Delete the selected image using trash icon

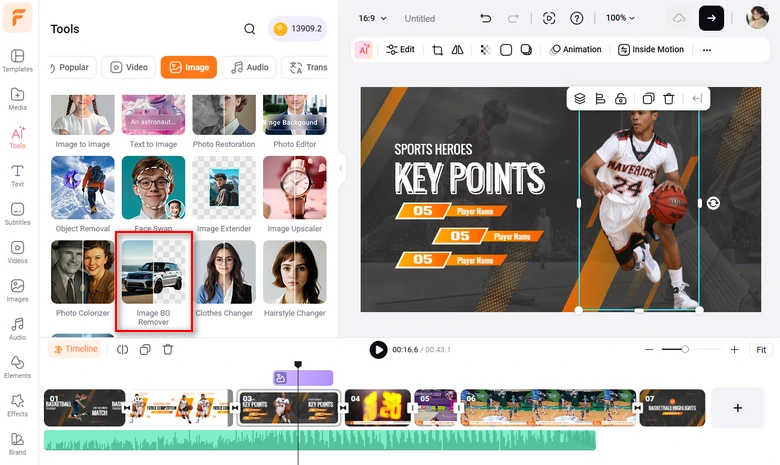click(x=669, y=98)
